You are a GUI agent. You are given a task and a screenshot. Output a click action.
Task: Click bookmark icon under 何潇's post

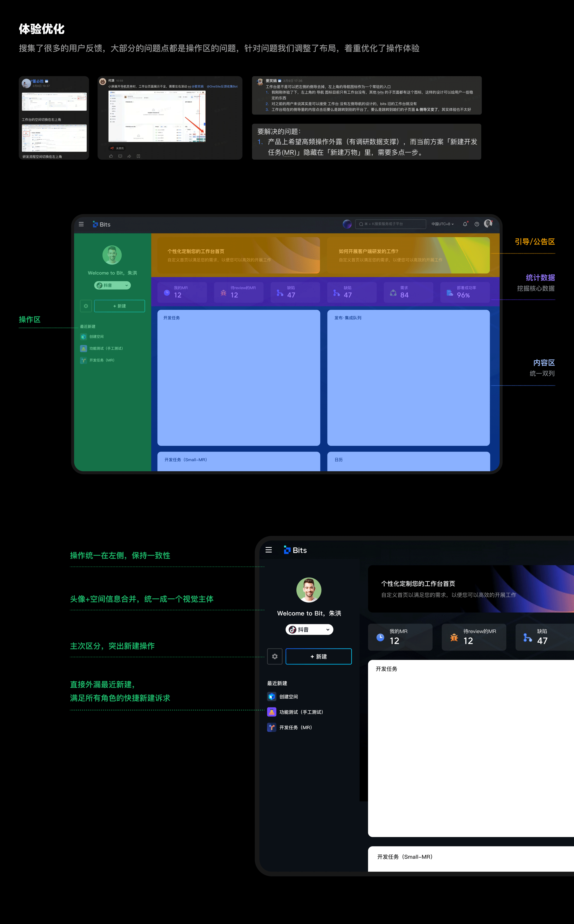pos(138,156)
